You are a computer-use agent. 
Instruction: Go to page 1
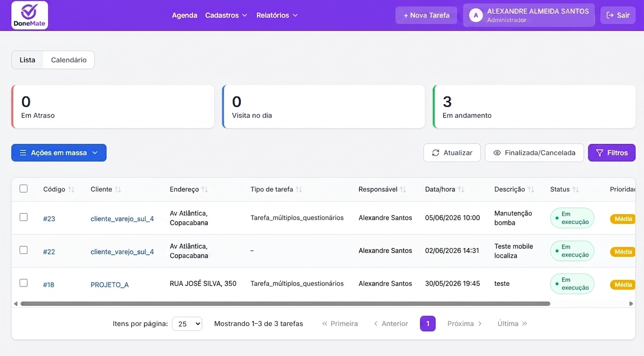(427, 324)
